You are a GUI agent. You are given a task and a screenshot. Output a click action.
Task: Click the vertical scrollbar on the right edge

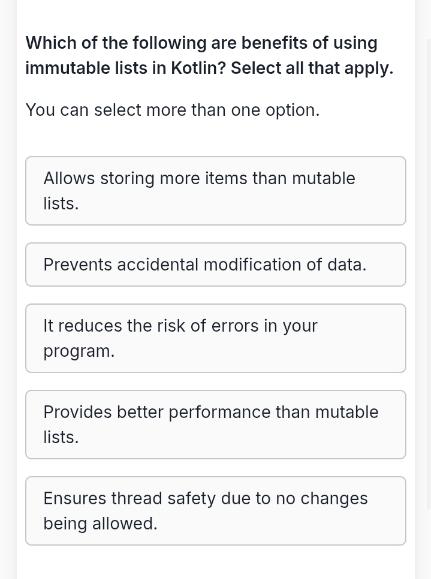[x=429, y=273]
